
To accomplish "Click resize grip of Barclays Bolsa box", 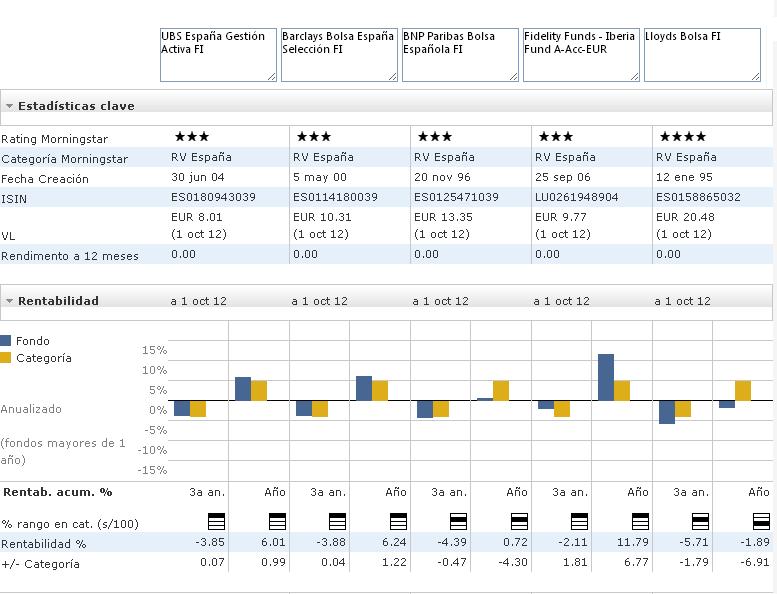I will click(x=392, y=77).
